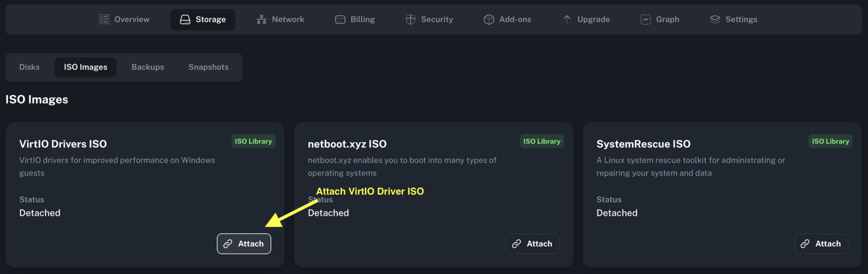This screenshot has width=868, height=274.
Task: Click the Upgrade arrow icon
Action: tap(567, 20)
